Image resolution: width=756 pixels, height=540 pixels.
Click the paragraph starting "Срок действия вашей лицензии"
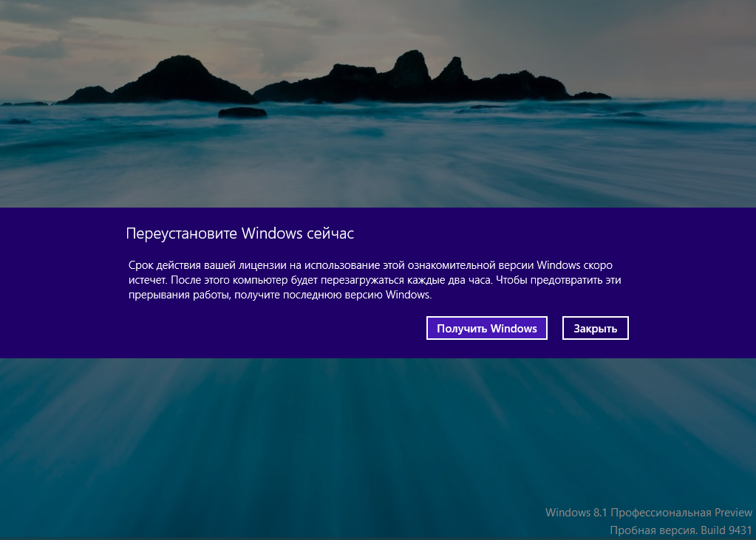(x=375, y=280)
